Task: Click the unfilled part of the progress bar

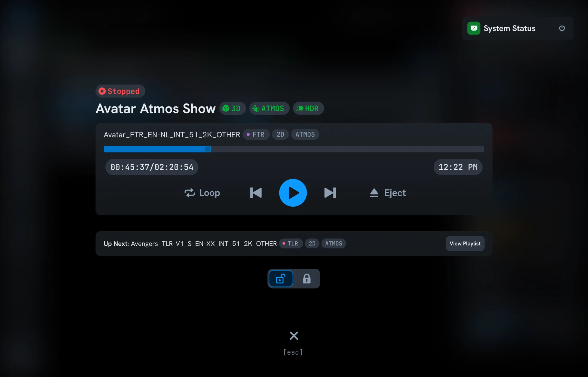Action: point(347,149)
